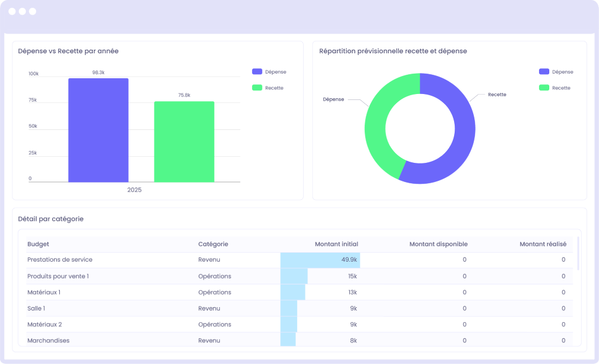
Task: Toggle the Dépense series in the bar chart legend
Action: click(x=270, y=71)
